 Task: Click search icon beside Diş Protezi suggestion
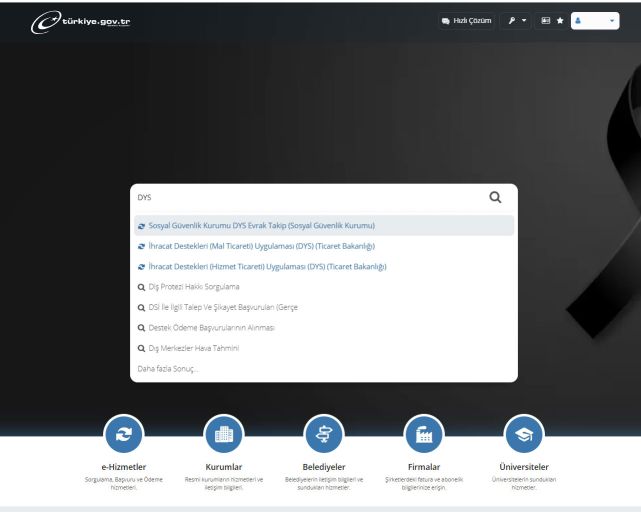[141, 287]
